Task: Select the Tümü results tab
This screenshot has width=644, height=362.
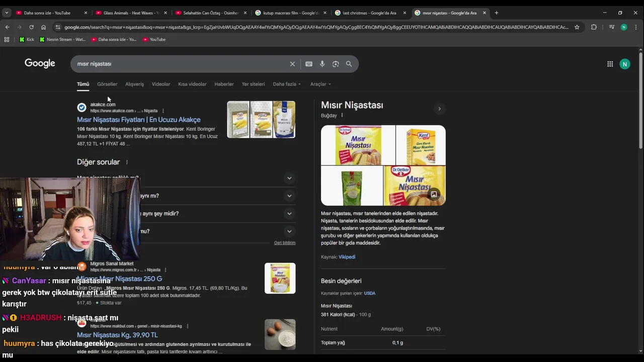Action: coord(83,84)
